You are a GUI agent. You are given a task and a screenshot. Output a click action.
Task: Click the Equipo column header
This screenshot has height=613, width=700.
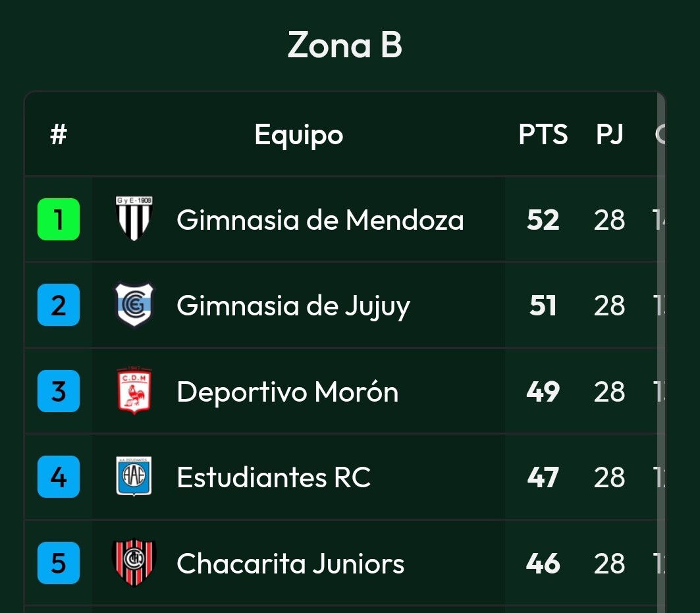coord(299,135)
